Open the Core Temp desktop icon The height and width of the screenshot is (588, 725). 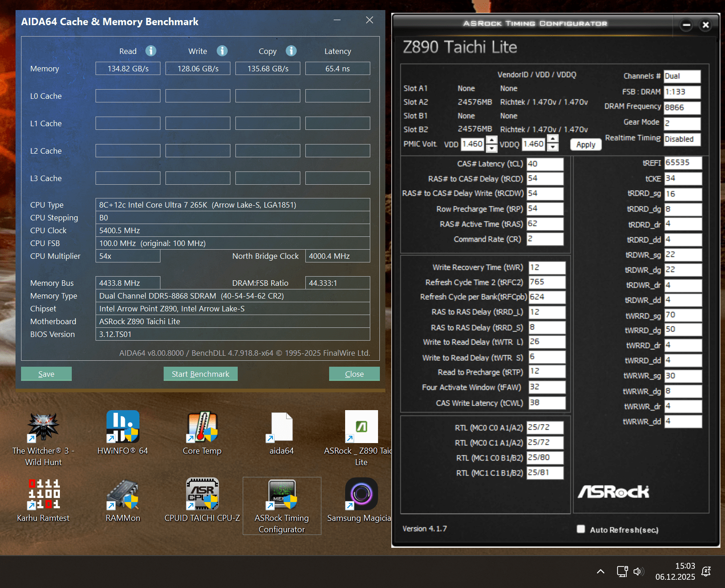coord(202,433)
